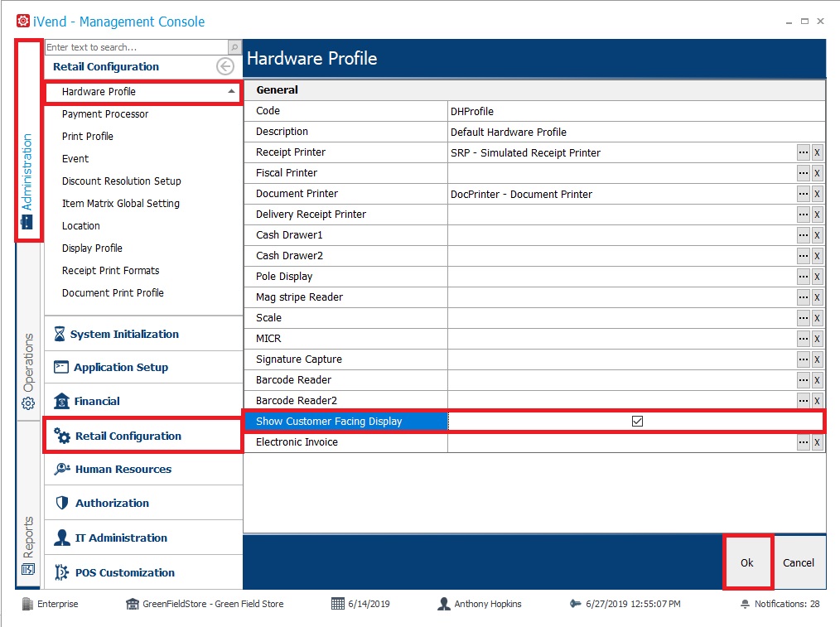Open the Fiscal Printer lookup ellipsis
This screenshot has width=840, height=627.
point(803,173)
